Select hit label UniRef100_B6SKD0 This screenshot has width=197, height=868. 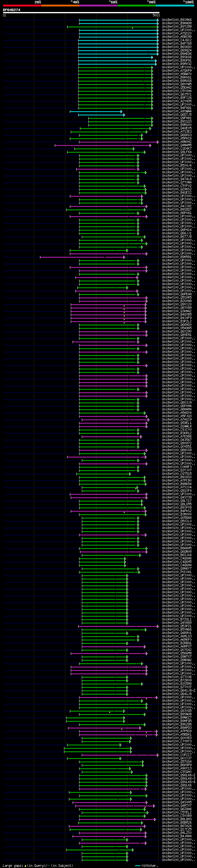coord(177,47)
